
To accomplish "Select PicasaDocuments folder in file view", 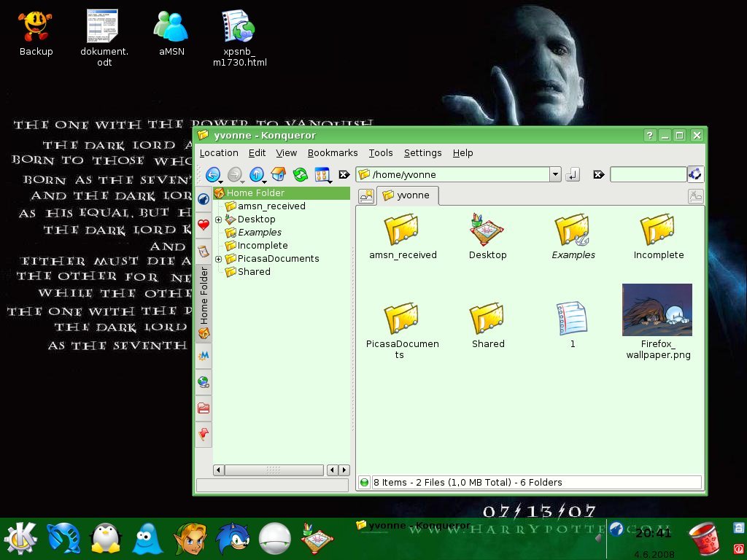I will pyautogui.click(x=403, y=330).
